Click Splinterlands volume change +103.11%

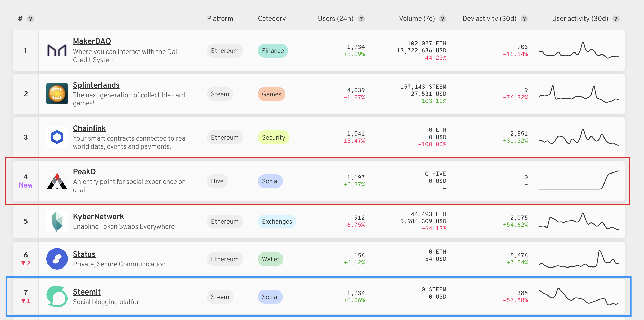coord(432,101)
